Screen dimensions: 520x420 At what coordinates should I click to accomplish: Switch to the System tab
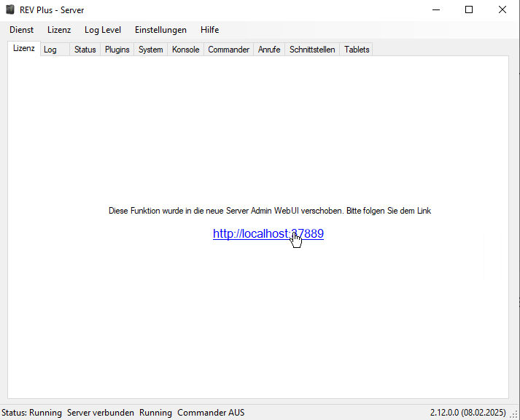coord(150,50)
